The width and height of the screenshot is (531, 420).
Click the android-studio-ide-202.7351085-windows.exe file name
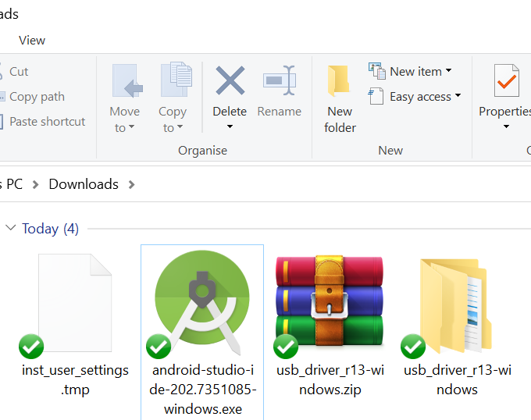click(203, 390)
